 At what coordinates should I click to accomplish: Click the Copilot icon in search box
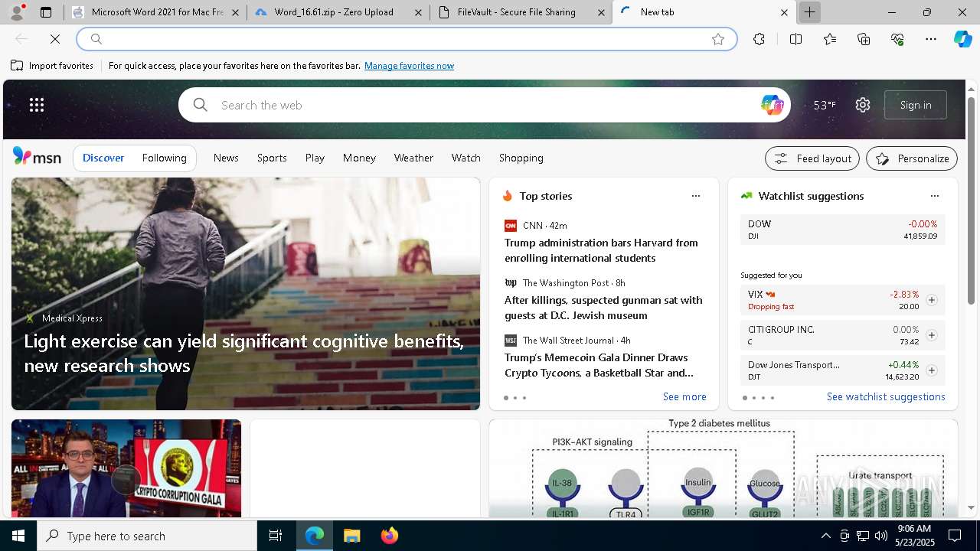click(x=772, y=105)
